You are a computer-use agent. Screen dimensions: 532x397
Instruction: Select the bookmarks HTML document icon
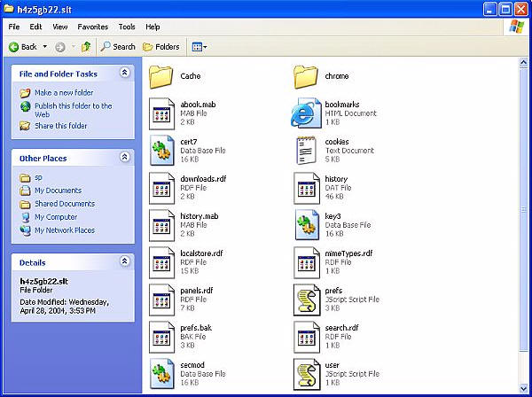click(x=306, y=113)
